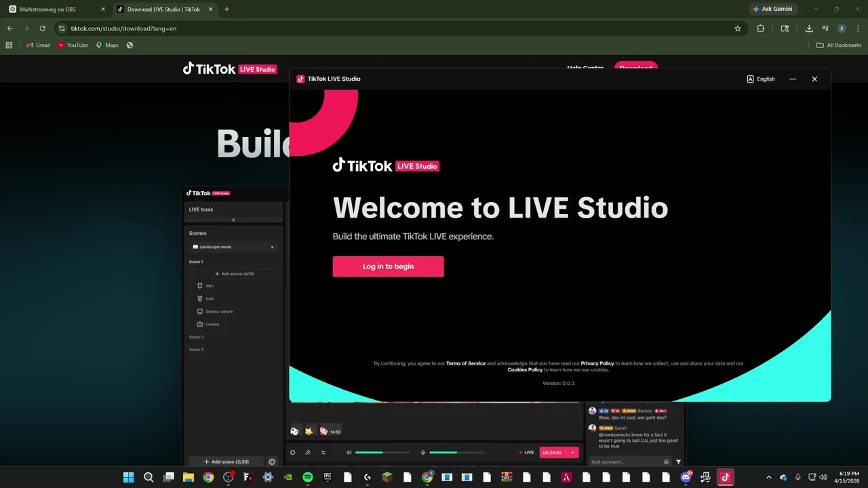The width and height of the screenshot is (868, 488).
Task: Open the Chrome three-dot menu
Action: [x=858, y=28]
